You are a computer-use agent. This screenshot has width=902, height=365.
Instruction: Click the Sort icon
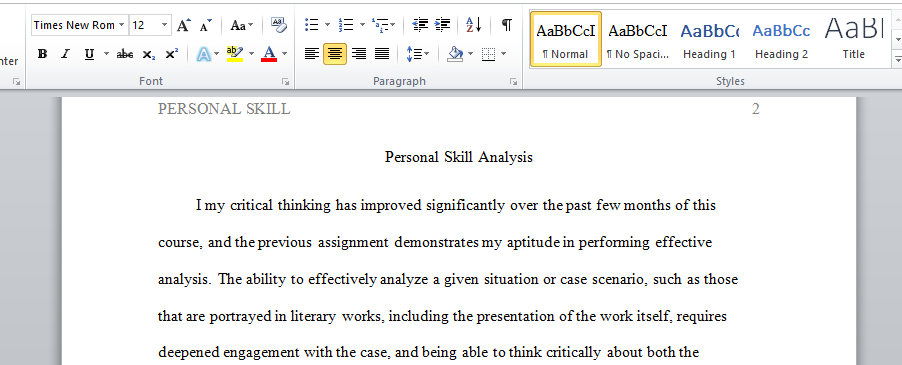coord(473,25)
